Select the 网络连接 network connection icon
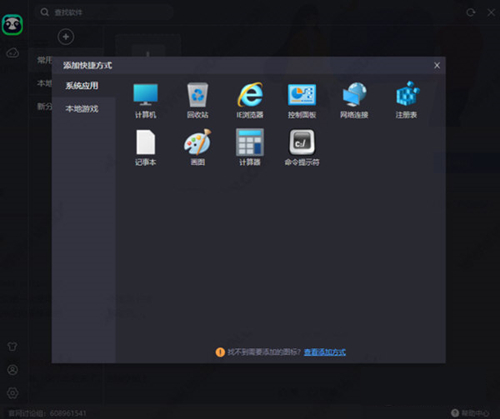 coord(354,94)
